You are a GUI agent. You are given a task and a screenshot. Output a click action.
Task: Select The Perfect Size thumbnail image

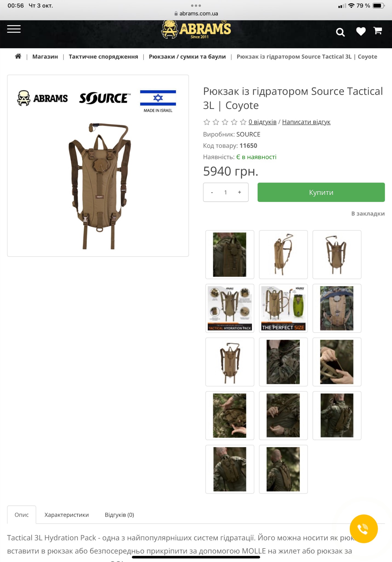[x=283, y=308]
